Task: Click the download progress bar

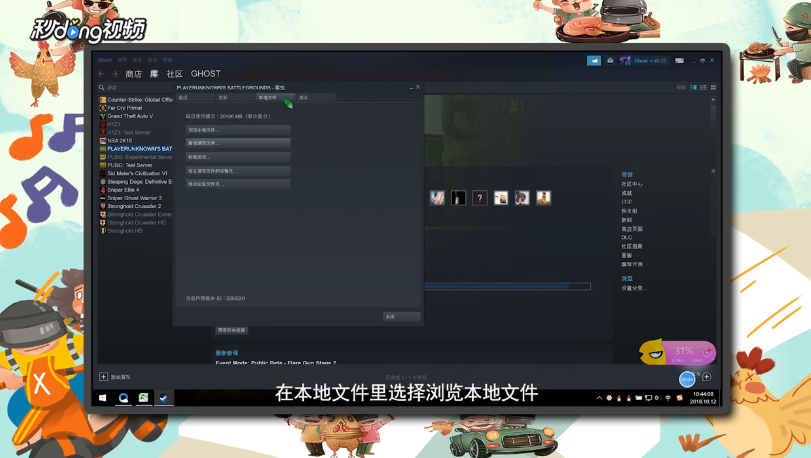Action: (x=507, y=286)
